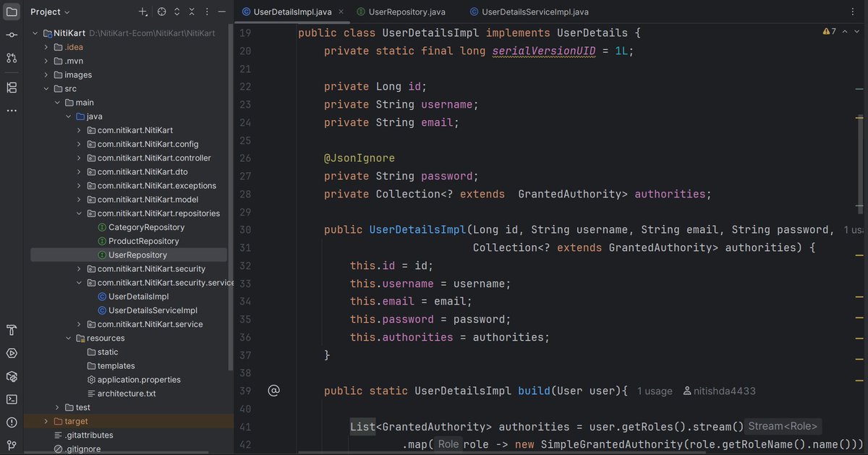Select ProductRepository in the tree
The height and width of the screenshot is (455, 868).
click(138, 241)
